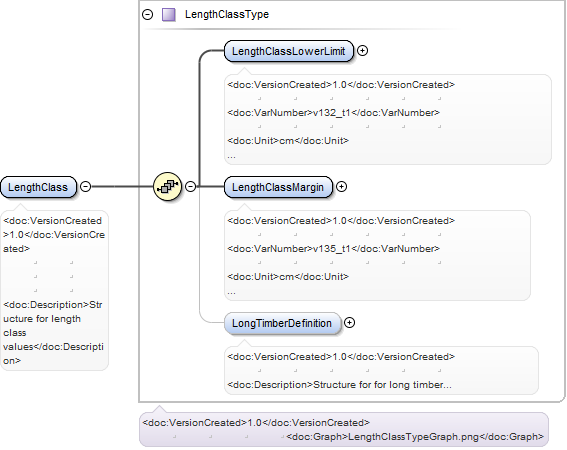Select the LengthClassMargin element box
The width and height of the screenshot is (567, 450).
tap(278, 187)
